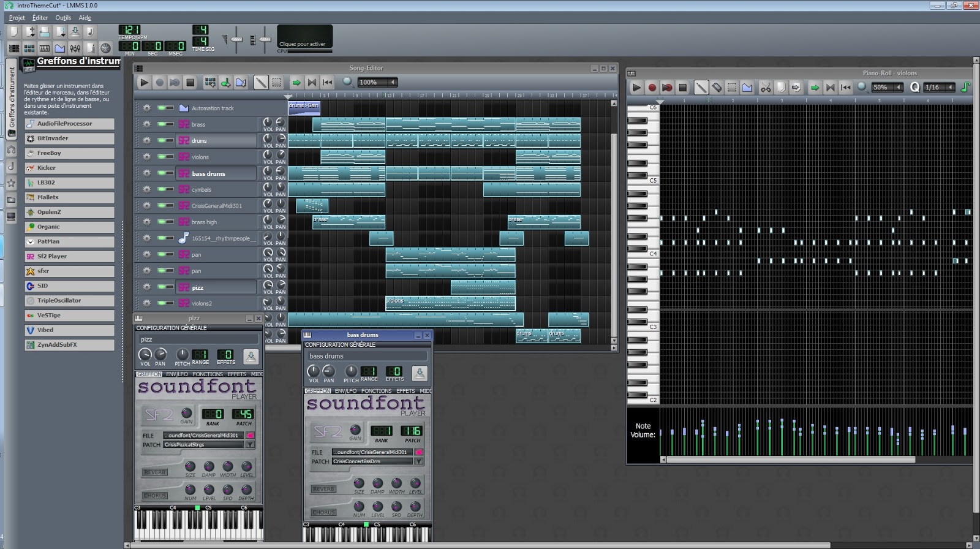Play the song in Song-Editor

coord(144,82)
